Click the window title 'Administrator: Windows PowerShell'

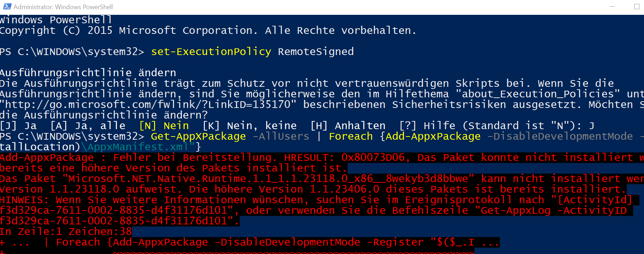pyautogui.click(x=63, y=7)
